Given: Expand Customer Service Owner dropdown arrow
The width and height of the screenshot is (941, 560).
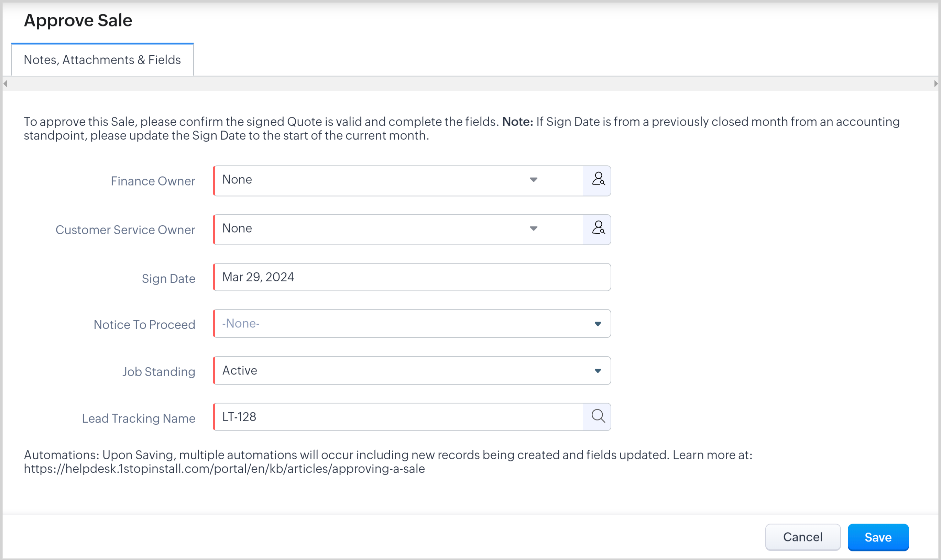Looking at the screenshot, I should [x=533, y=229].
